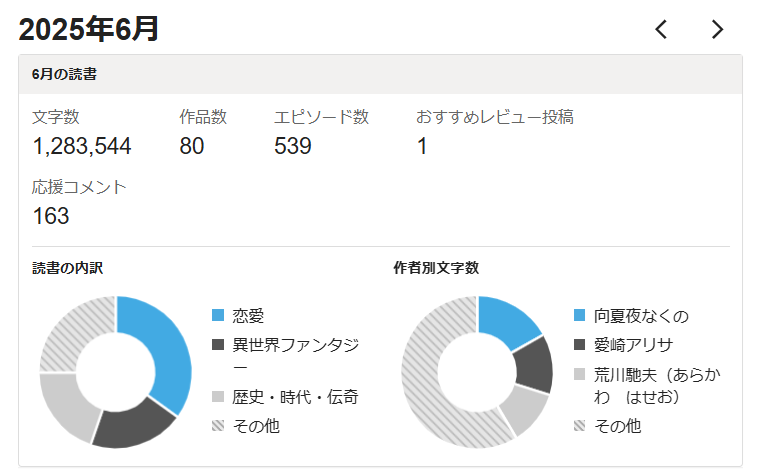Click the gray 荒川馳夫 legend swatch
This screenshot has width=761, height=471.
tap(580, 374)
